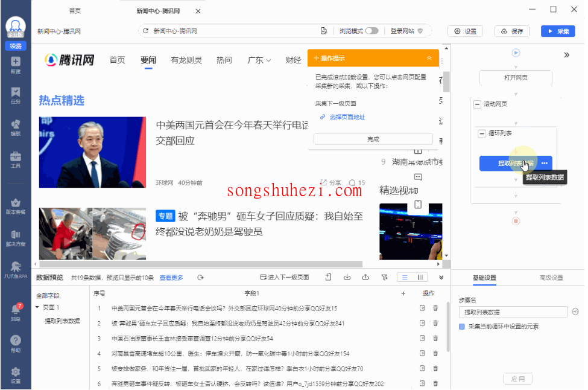Viewport: 588px width, 390px height.
Task: Open the 帮助 help icon
Action: tap(15, 344)
